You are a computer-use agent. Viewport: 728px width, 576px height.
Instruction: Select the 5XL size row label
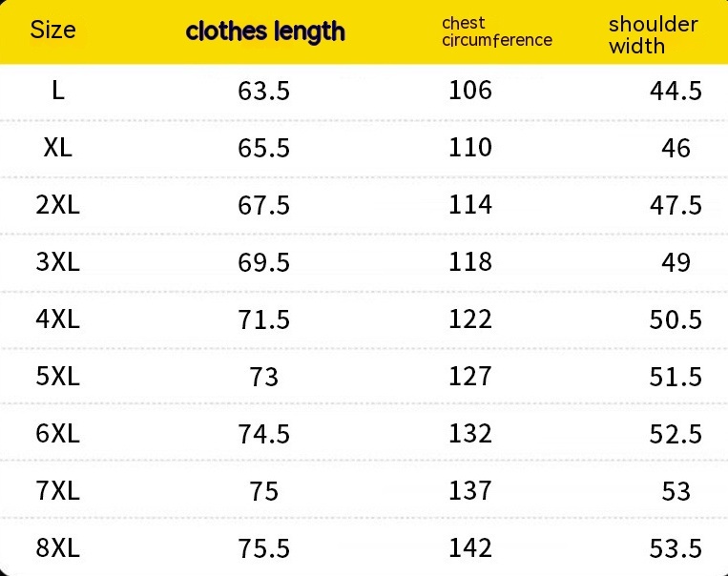58,377
